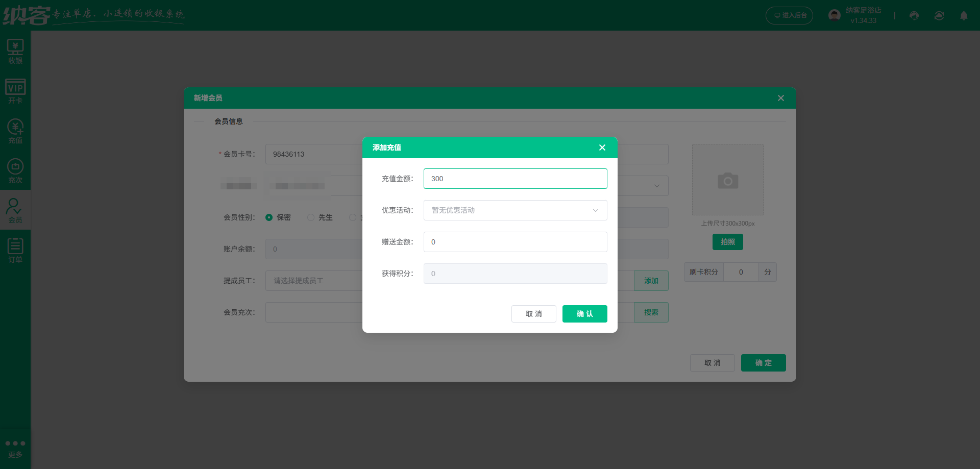Switch to the 会员 sidebar tab
The image size is (980, 469).
(x=15, y=211)
